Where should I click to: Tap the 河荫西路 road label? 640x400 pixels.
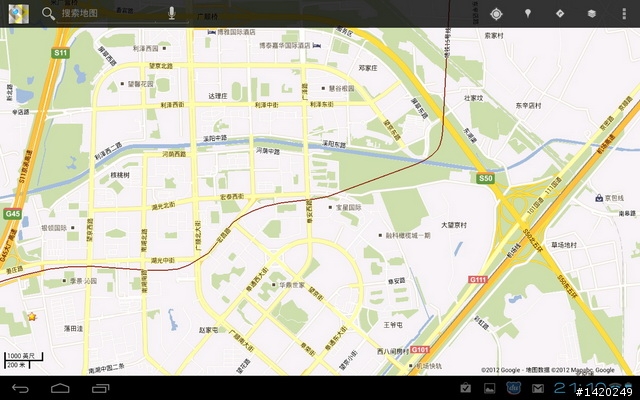(x=174, y=154)
